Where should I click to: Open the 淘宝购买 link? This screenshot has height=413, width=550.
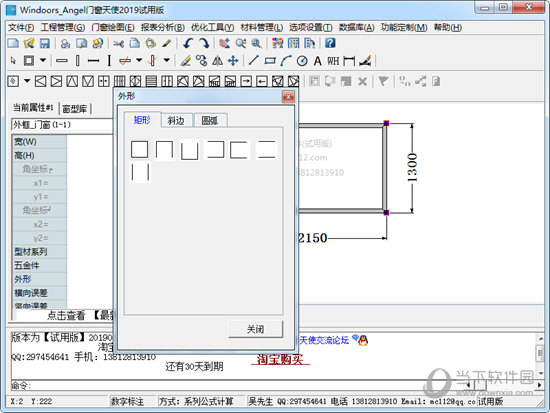tap(280, 359)
